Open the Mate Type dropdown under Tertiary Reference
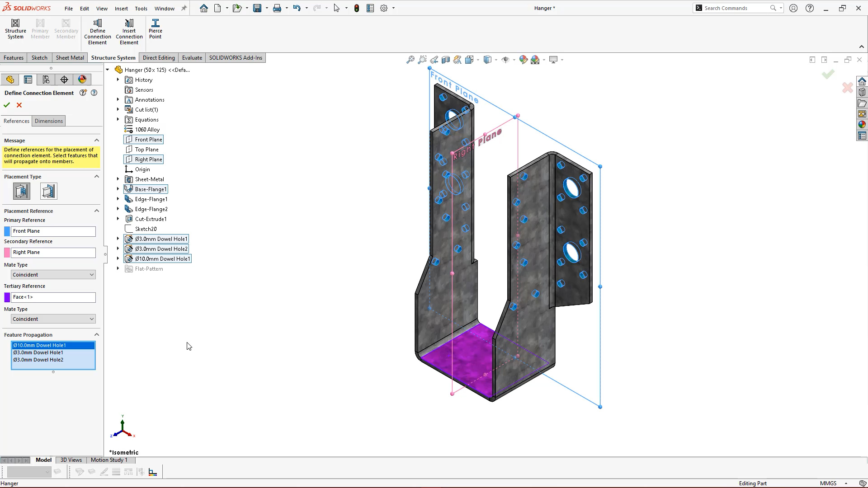Screen dimensions: 868x488 52,319
